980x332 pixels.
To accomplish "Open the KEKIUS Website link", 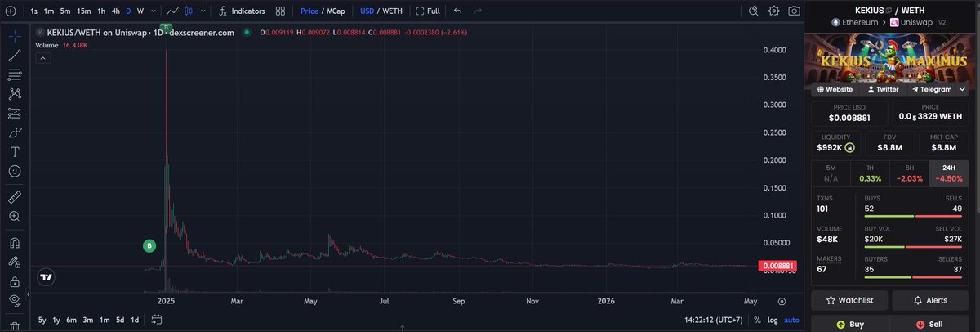I will pyautogui.click(x=835, y=89).
